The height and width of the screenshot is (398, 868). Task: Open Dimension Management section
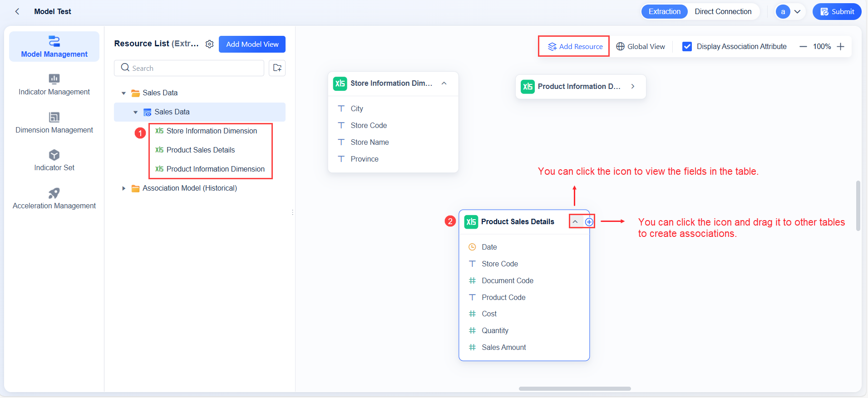coord(54,123)
